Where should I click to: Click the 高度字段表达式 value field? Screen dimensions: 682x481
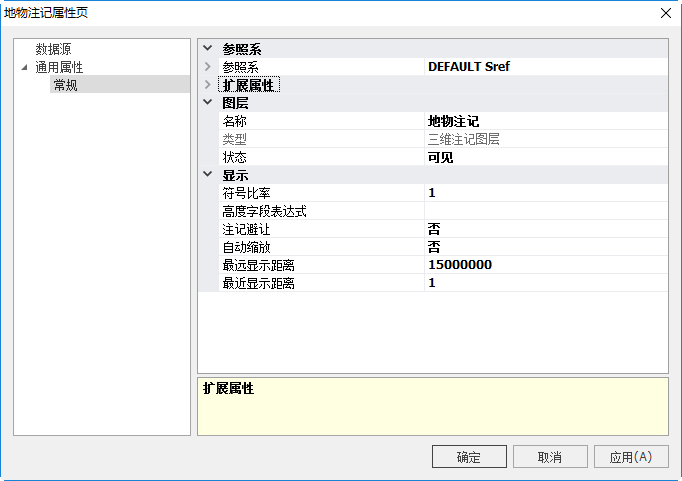(x=545, y=211)
